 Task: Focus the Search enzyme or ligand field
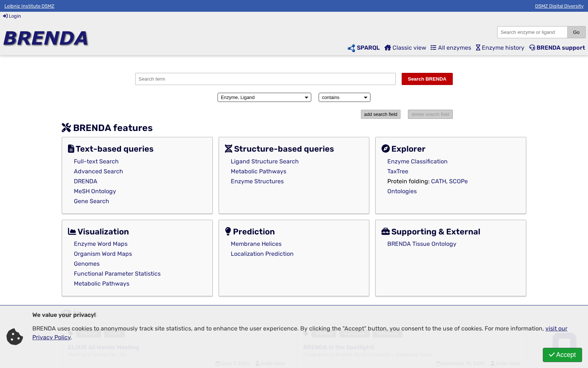pos(532,32)
